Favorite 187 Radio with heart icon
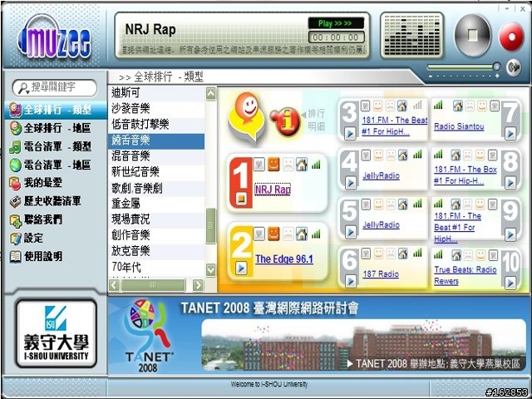Image resolution: width=532 pixels, height=399 pixels. pos(366,254)
